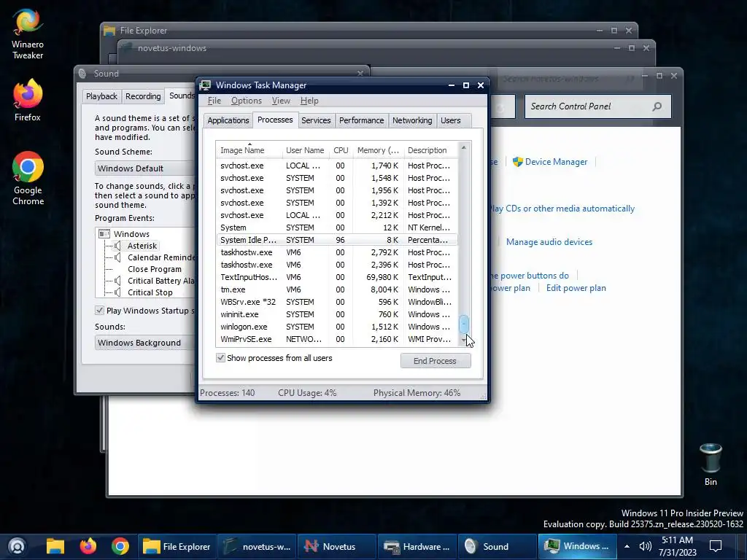Sort by the Image Name column header

pyautogui.click(x=249, y=150)
